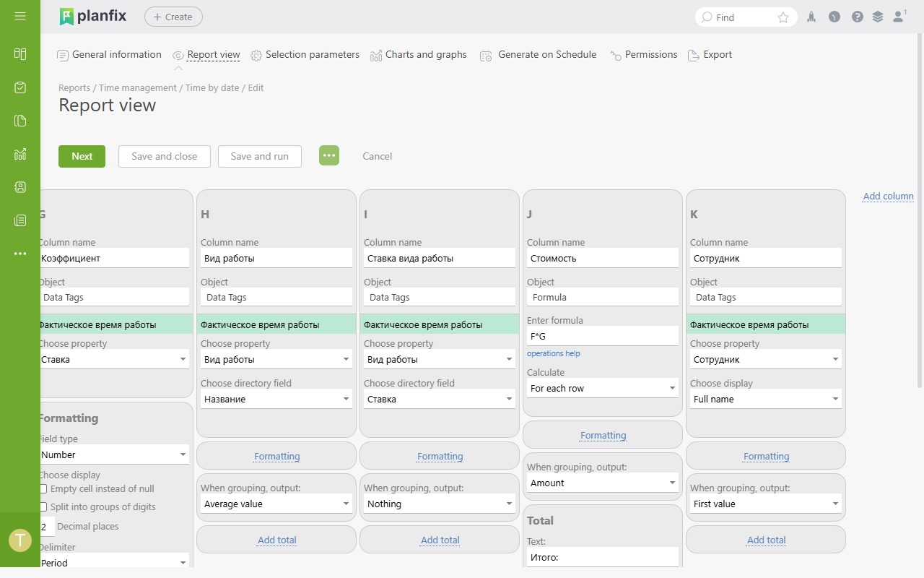Go to Reports breadcrumb link
The image size is (924, 578).
[74, 87]
